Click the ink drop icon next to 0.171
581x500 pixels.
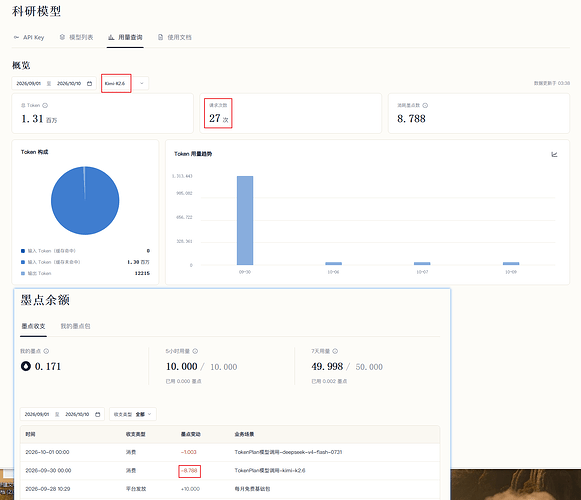point(26,366)
